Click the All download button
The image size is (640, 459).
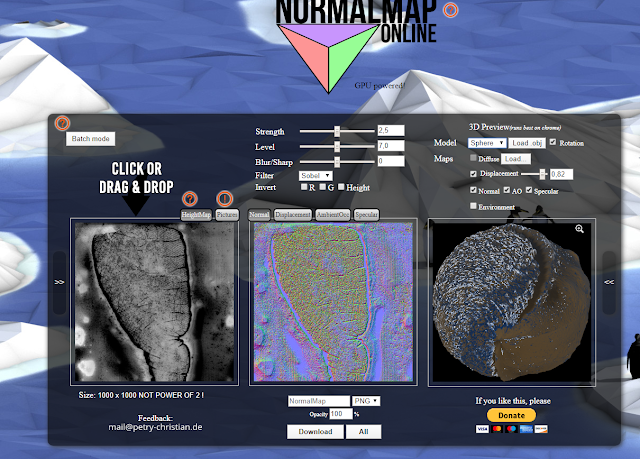[364, 432]
